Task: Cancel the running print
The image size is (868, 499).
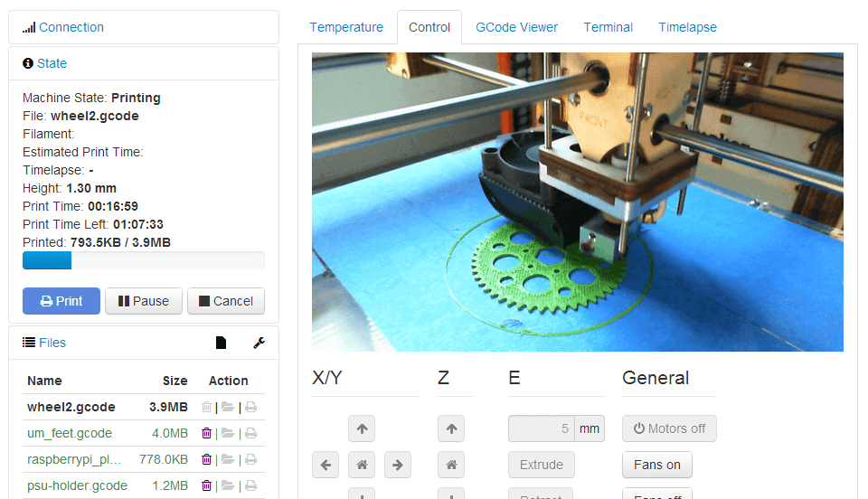Action: 225,301
